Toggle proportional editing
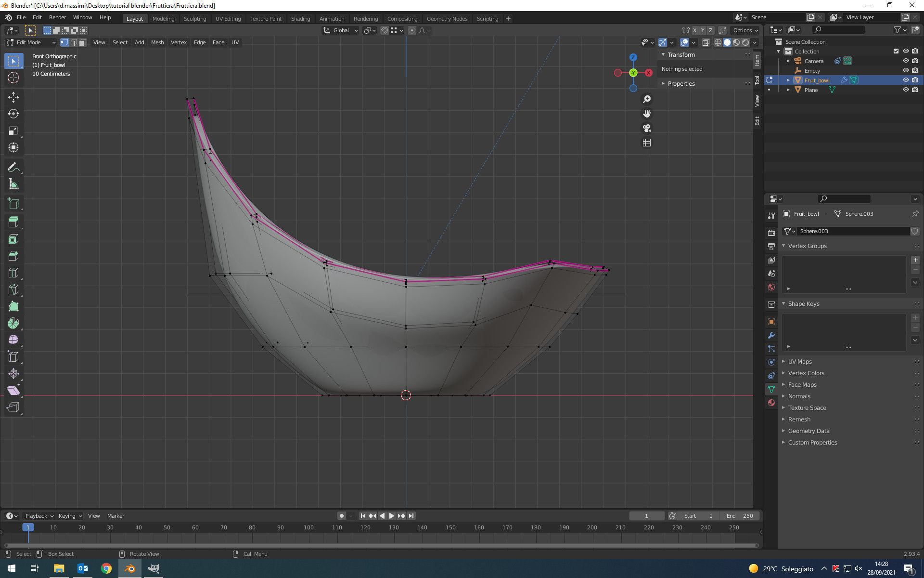 point(412,30)
